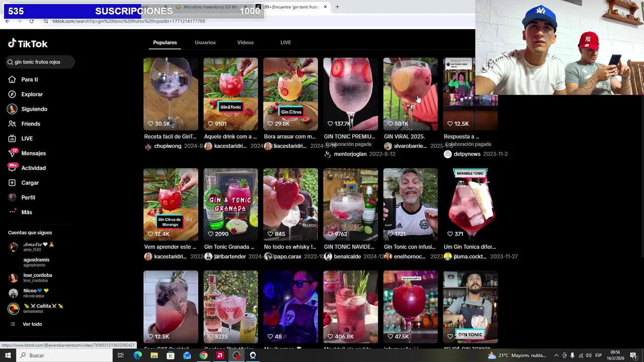Open benalcalde user profile link
Screen dimensions: 644x362
(x=347, y=256)
